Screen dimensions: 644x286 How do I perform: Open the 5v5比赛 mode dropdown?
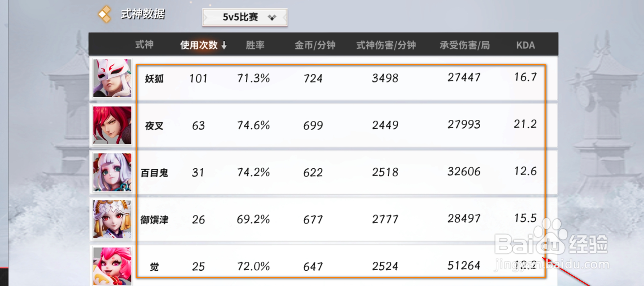point(245,17)
